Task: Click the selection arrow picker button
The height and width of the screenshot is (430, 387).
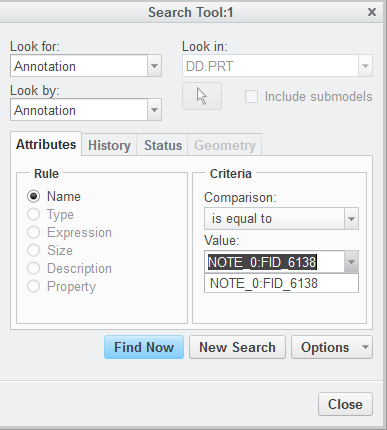Action: click(202, 96)
